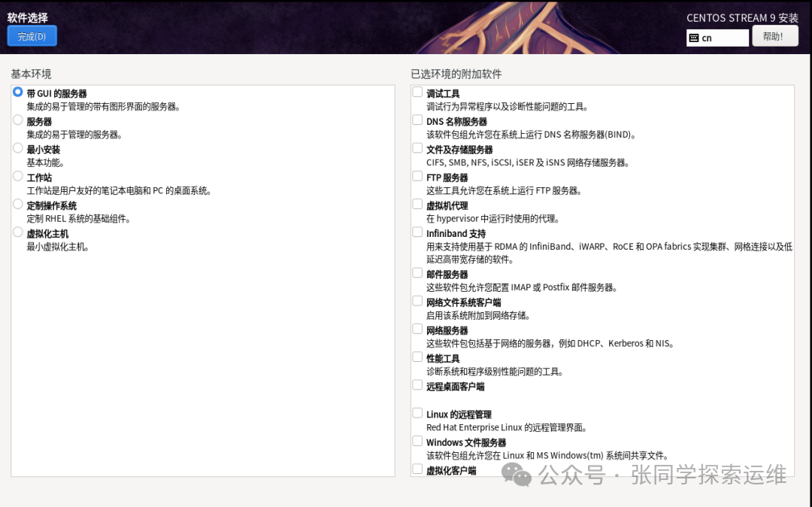Enable the 虚拟化客户端 add-on
Screen dimensions: 812x507
418,469
